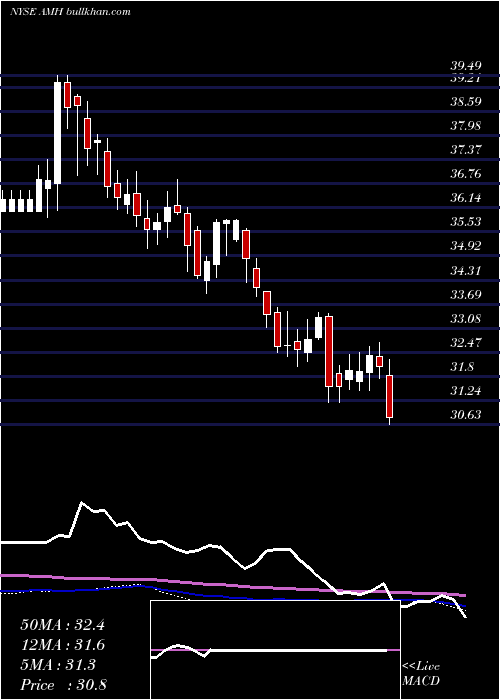The image size is (500, 700).
Task: Click the tallest white candlestick near 39.49
Action: point(58,133)
